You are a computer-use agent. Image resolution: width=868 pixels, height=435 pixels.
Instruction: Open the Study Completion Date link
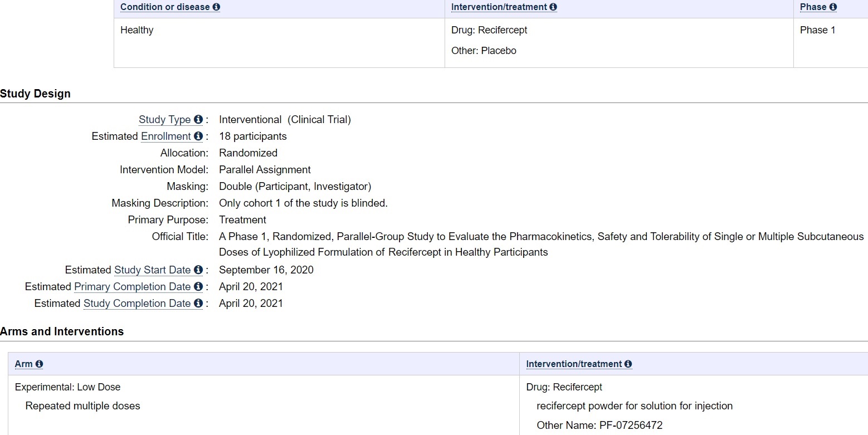pyautogui.click(x=136, y=304)
